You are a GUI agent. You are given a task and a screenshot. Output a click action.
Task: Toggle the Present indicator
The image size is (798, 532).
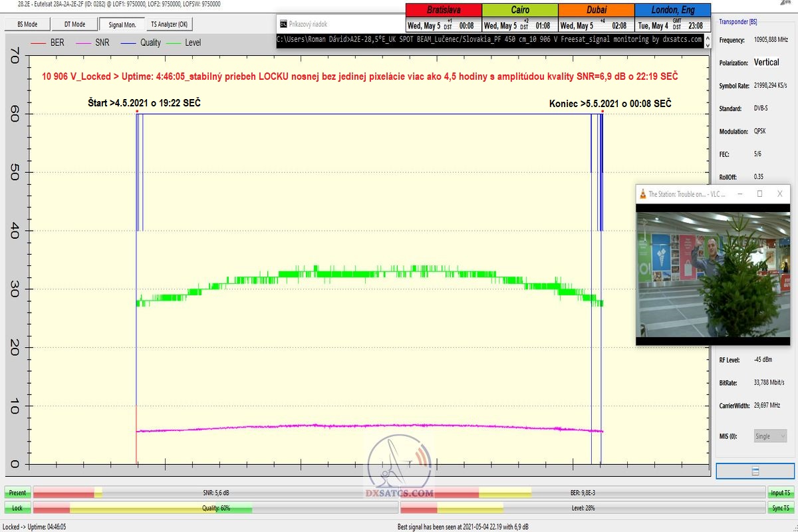[17, 493]
